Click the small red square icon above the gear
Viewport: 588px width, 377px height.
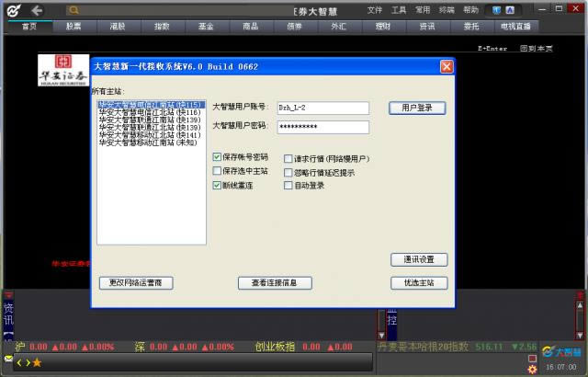[x=532, y=358]
